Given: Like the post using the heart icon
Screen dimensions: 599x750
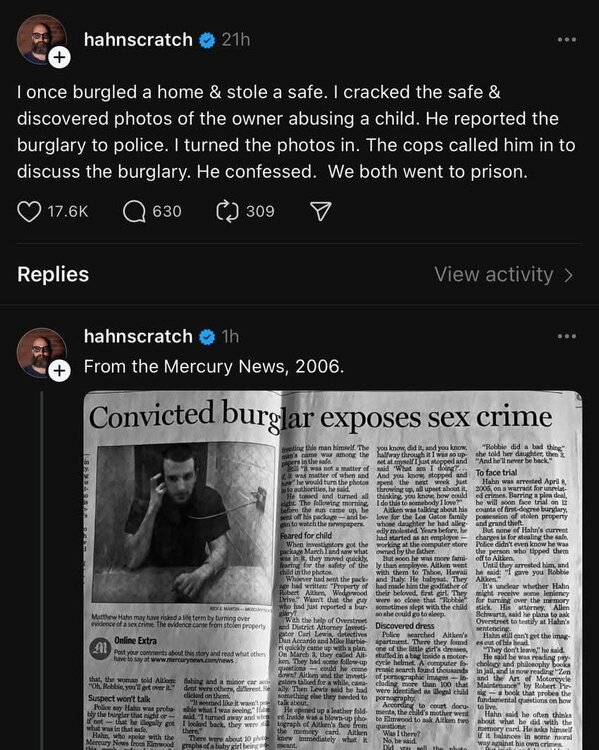Looking at the screenshot, I should tap(29, 211).
